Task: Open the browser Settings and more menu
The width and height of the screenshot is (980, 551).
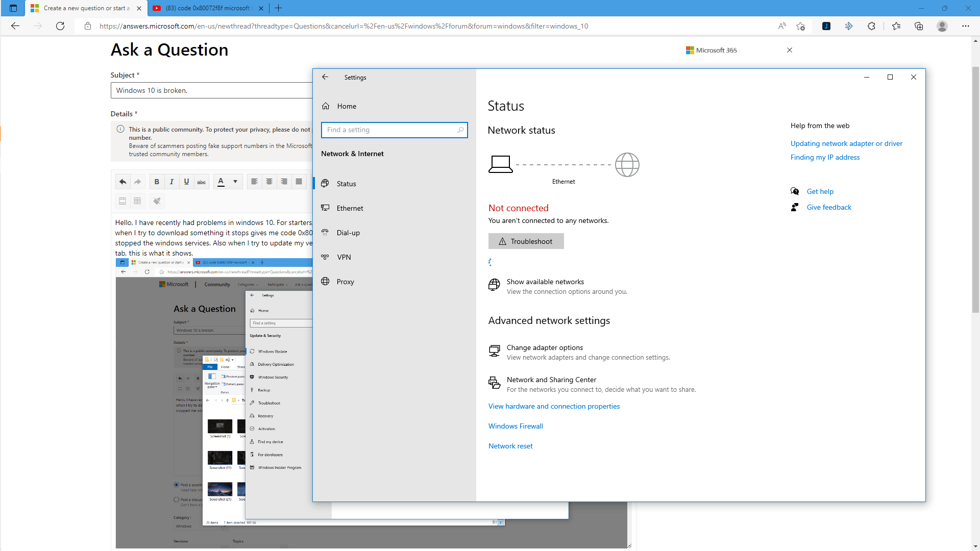Action: [x=966, y=26]
